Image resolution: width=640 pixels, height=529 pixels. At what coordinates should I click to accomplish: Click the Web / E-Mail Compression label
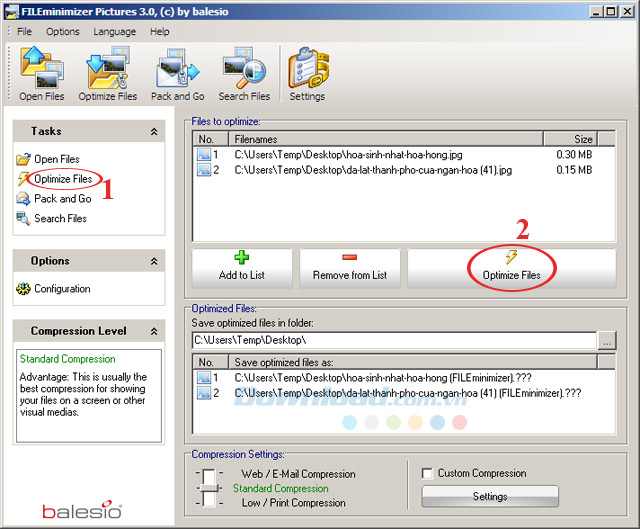298,474
